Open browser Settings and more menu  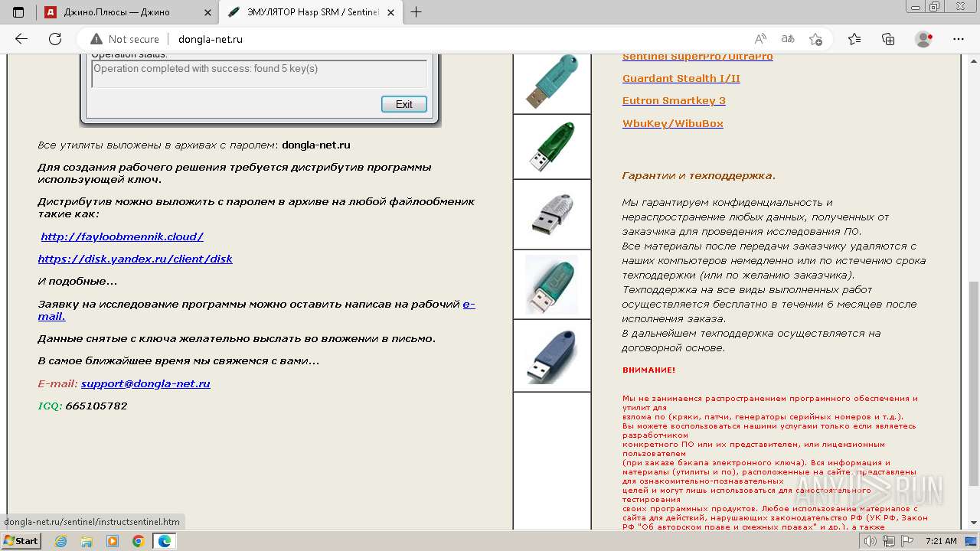pos(959,39)
